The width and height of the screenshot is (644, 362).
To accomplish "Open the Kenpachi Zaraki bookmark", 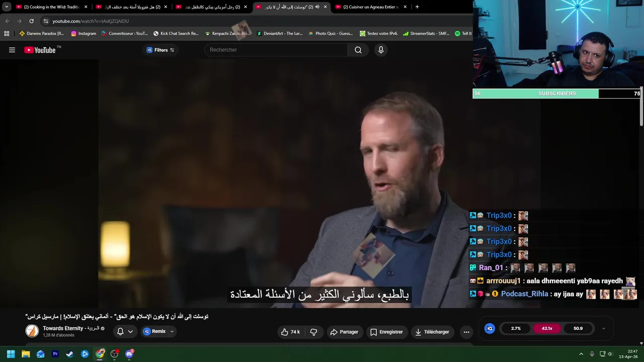I will (227, 34).
